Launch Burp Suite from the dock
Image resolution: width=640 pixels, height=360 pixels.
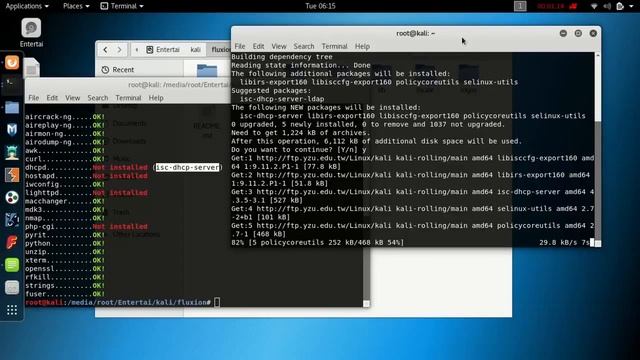[12, 175]
